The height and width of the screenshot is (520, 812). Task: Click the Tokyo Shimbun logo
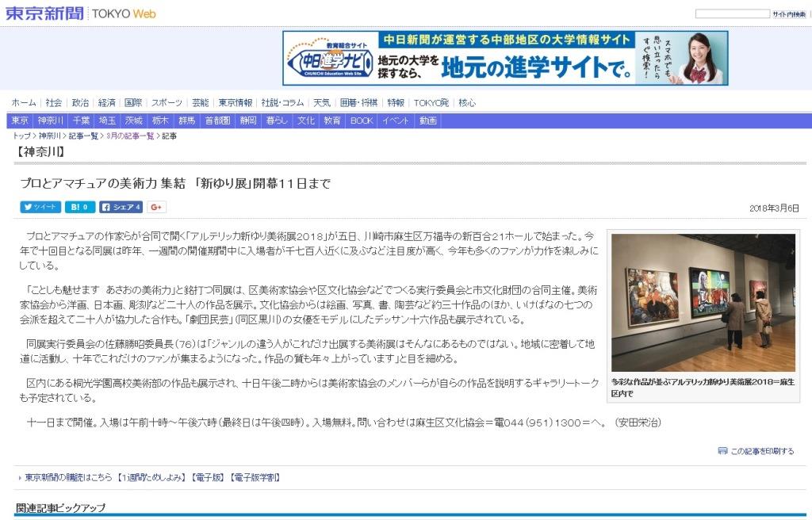(x=44, y=13)
